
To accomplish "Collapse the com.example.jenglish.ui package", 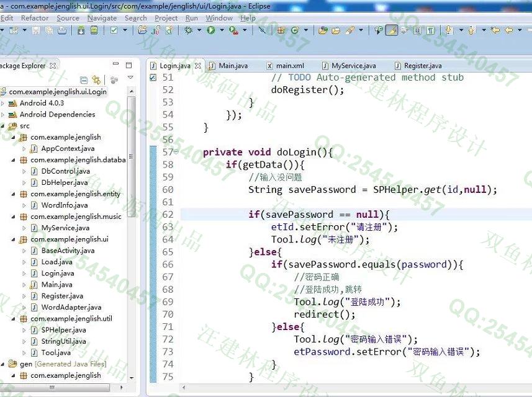I will [13, 239].
